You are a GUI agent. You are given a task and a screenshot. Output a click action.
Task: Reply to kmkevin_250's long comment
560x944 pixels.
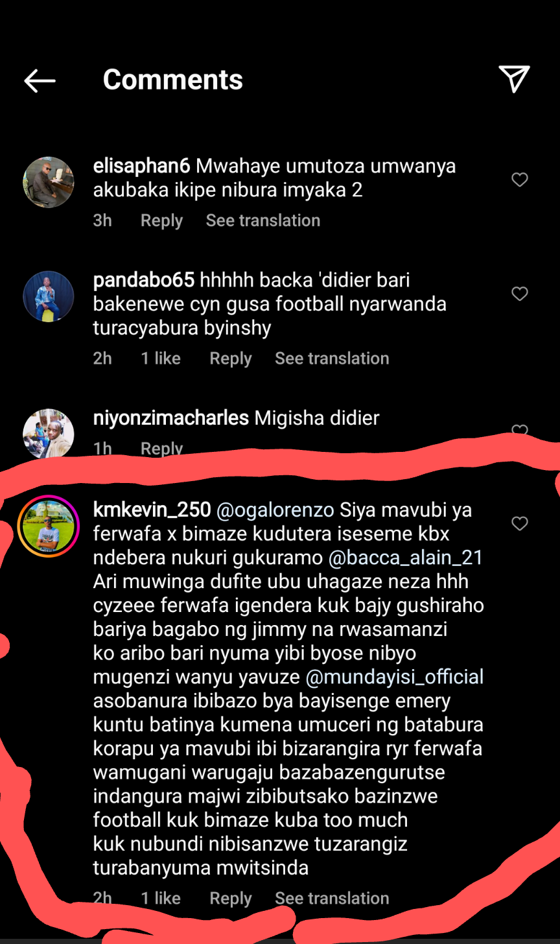(x=231, y=898)
